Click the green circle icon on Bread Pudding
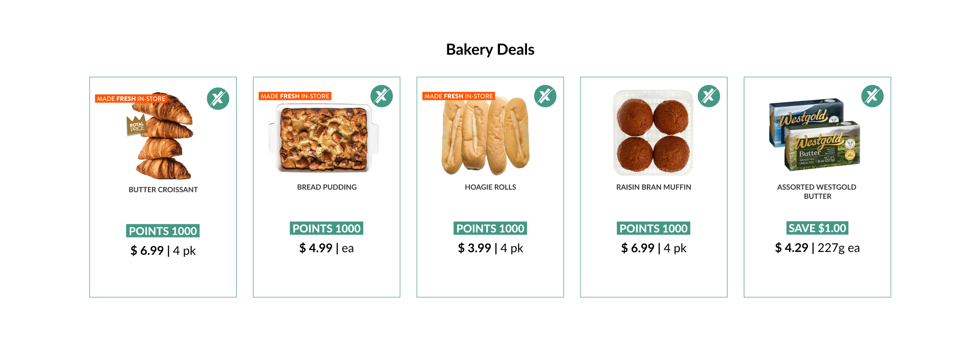The width and height of the screenshot is (980, 342). point(382,96)
